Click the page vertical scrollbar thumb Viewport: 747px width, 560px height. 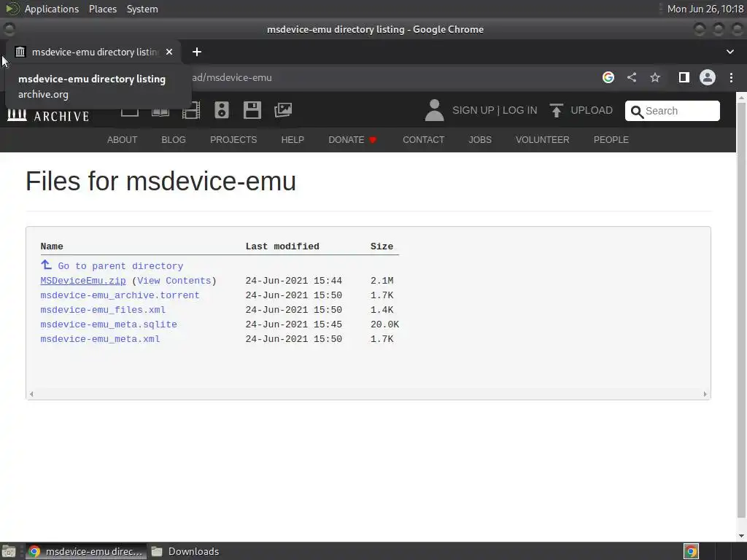(741, 308)
